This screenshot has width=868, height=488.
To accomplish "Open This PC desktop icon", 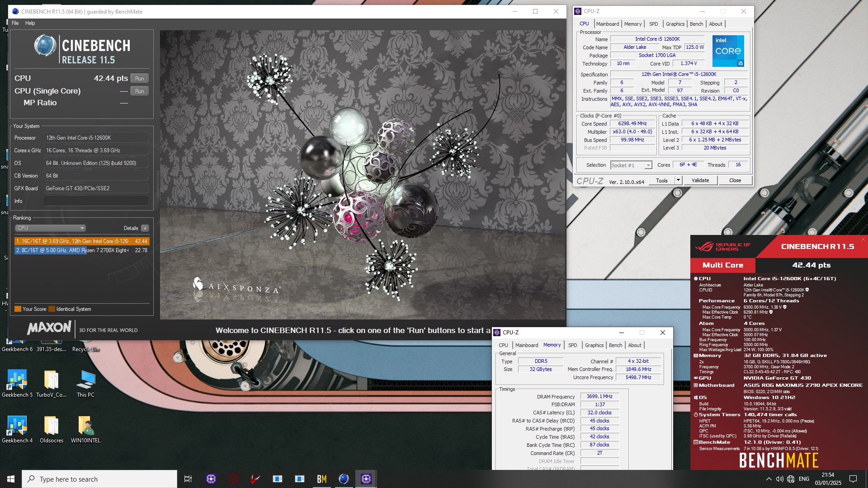I will (85, 384).
